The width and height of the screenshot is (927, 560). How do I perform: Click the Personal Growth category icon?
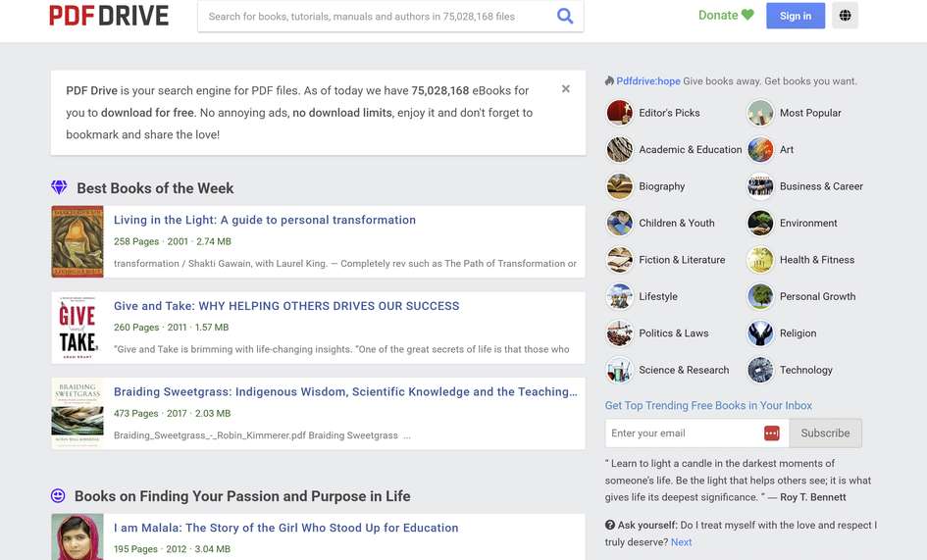[760, 296]
